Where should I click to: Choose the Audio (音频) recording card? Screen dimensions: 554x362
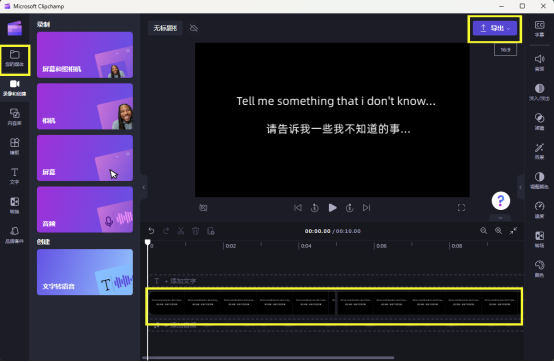(85, 209)
